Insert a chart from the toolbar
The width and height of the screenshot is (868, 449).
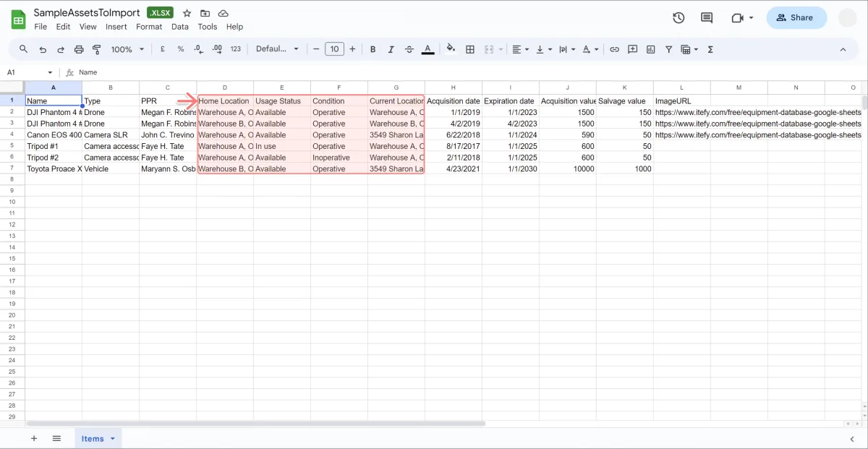651,49
